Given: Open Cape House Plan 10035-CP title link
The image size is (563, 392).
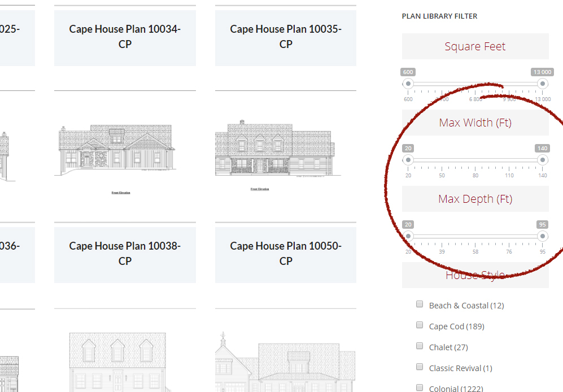Looking at the screenshot, I should pos(286,37).
